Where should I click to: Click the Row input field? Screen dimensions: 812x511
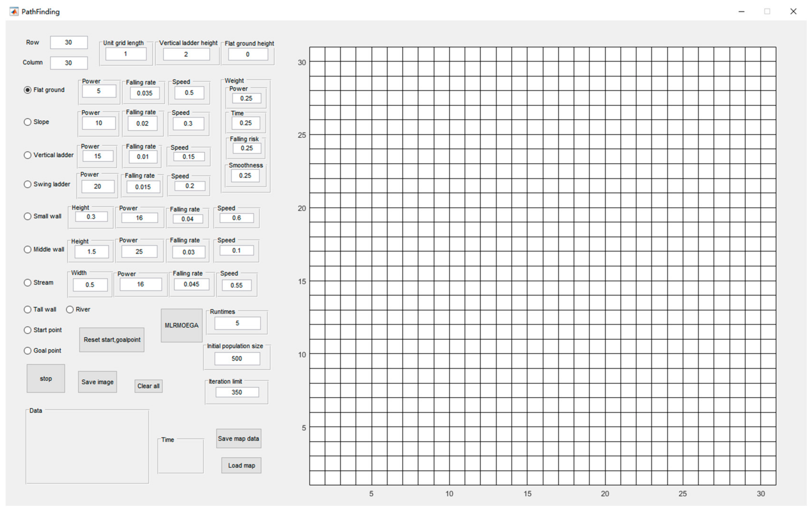tap(69, 42)
